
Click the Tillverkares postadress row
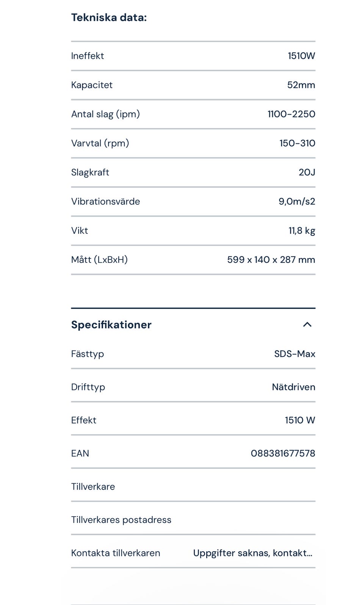click(x=121, y=520)
